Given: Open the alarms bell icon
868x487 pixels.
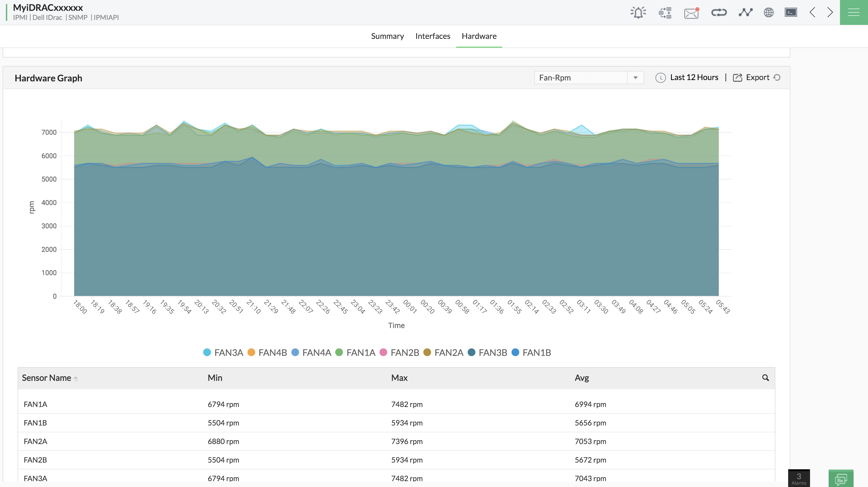Looking at the screenshot, I should point(638,12).
